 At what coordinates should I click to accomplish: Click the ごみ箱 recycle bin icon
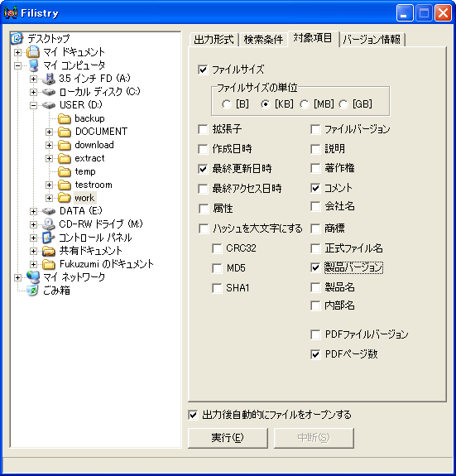pyautogui.click(x=33, y=291)
